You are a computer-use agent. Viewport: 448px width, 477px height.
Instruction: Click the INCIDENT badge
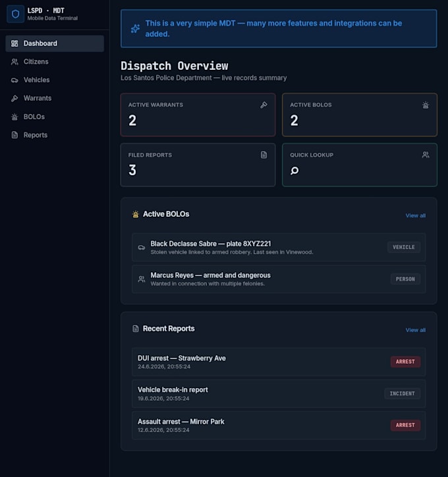tap(403, 393)
